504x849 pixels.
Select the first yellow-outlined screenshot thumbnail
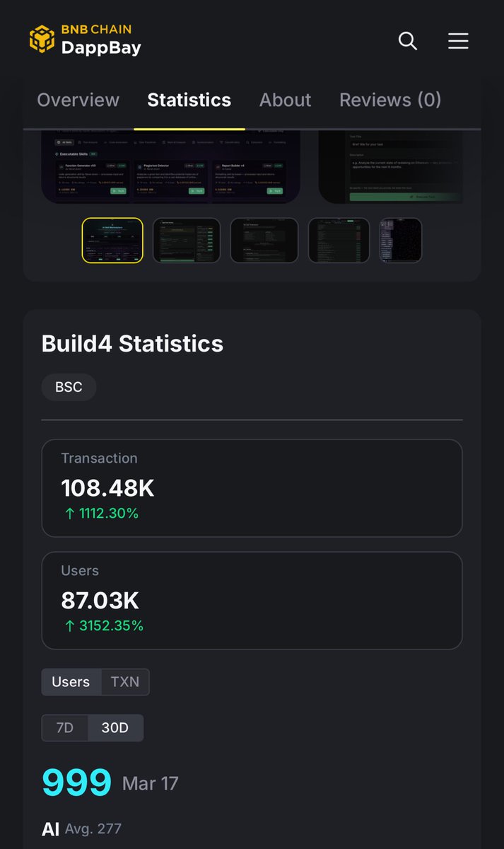112,241
